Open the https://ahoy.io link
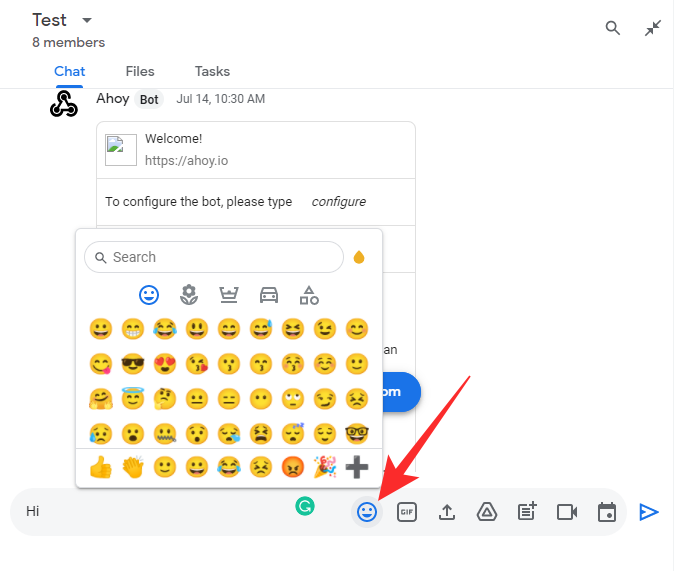The image size is (677, 571). pos(173,159)
